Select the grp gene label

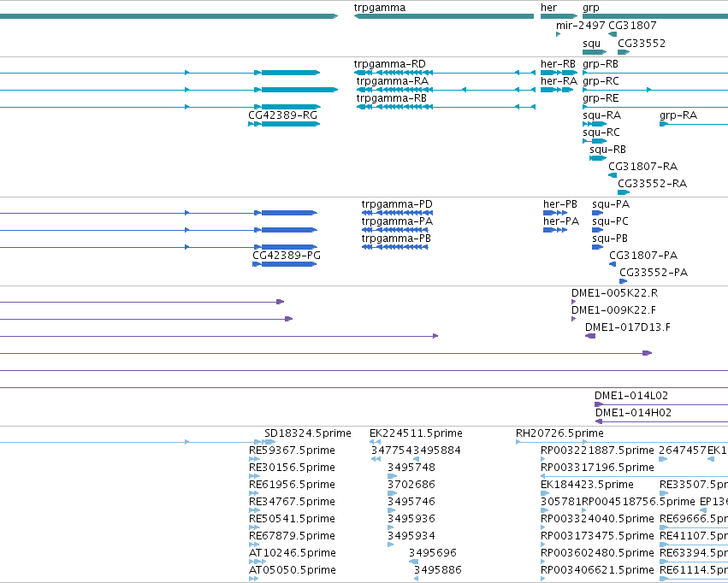(x=591, y=8)
